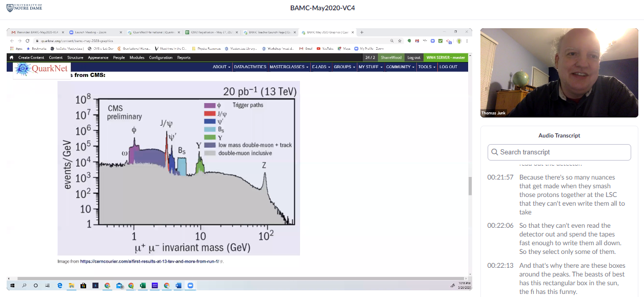Open Excel from the taskbar

pyautogui.click(x=143, y=285)
